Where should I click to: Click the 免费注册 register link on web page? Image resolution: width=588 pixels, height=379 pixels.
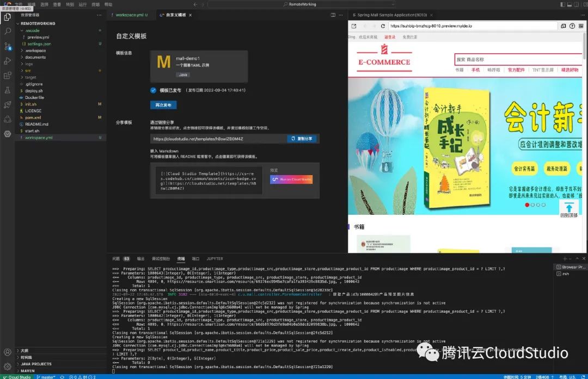tap(409, 37)
